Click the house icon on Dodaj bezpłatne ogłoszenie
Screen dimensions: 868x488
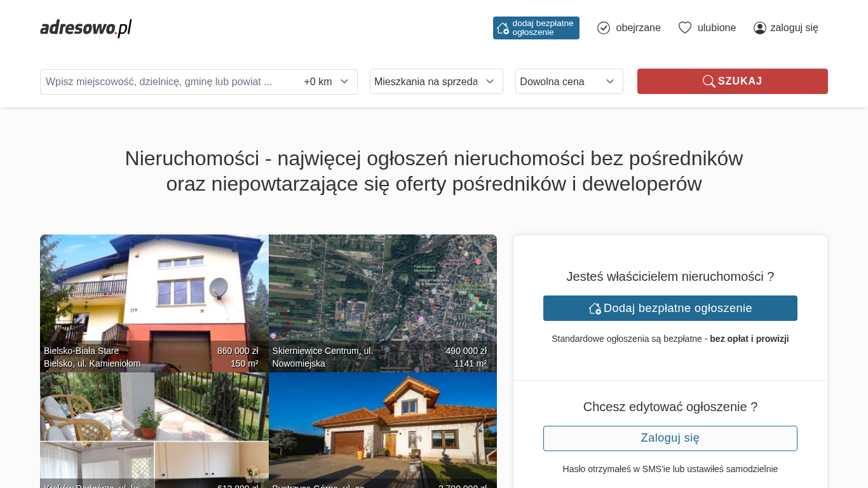(595, 308)
